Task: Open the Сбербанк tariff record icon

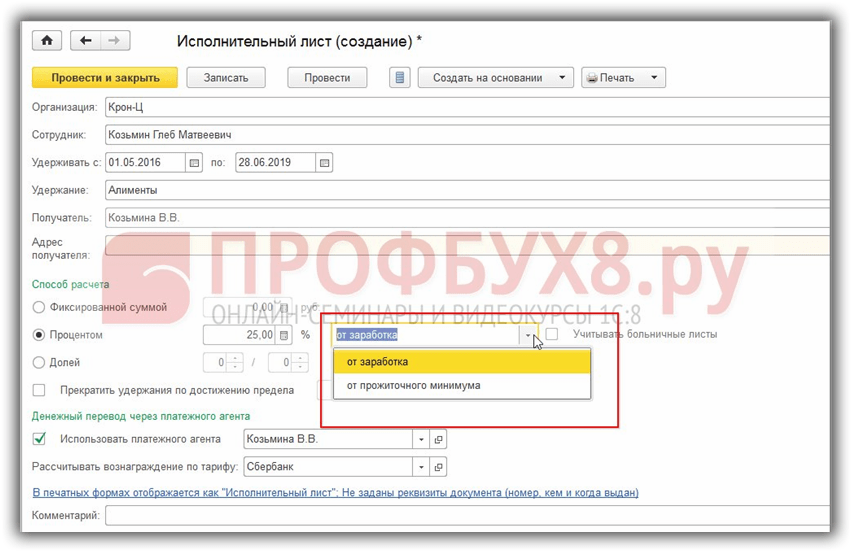Action: (x=438, y=466)
